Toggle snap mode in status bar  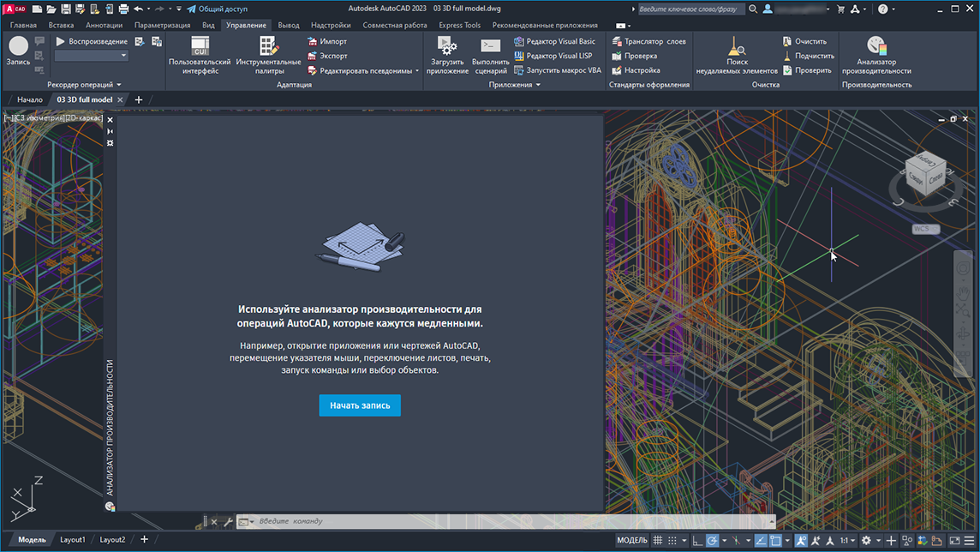pos(672,540)
